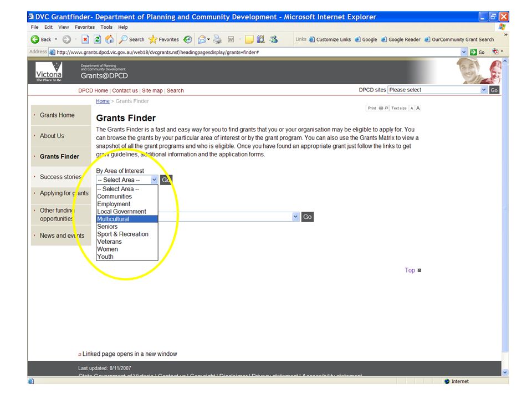This screenshot has width=532, height=399.
Task: Open the Favorites menu in the menu bar
Action: [x=85, y=27]
